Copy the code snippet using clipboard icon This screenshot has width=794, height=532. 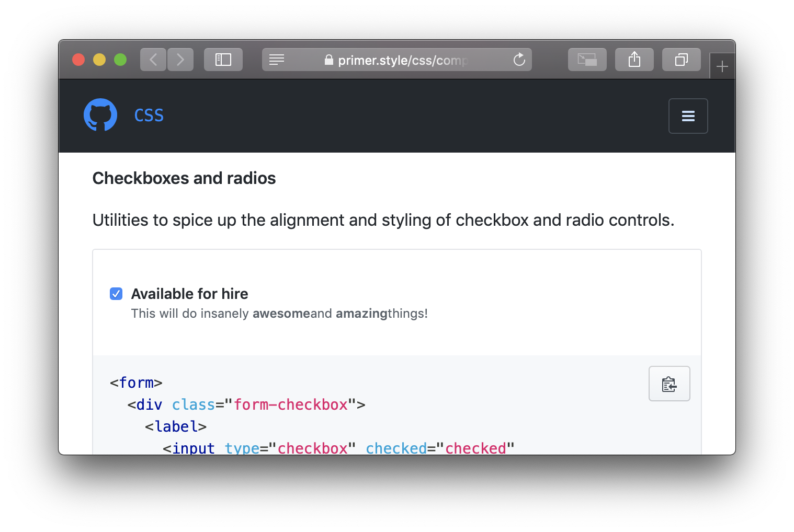point(670,383)
